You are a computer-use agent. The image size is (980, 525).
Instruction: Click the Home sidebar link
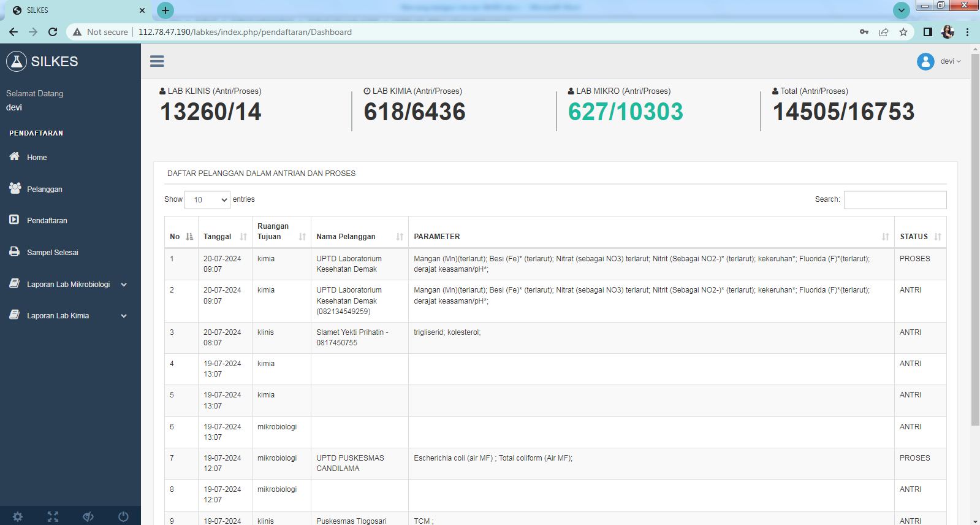pos(37,158)
